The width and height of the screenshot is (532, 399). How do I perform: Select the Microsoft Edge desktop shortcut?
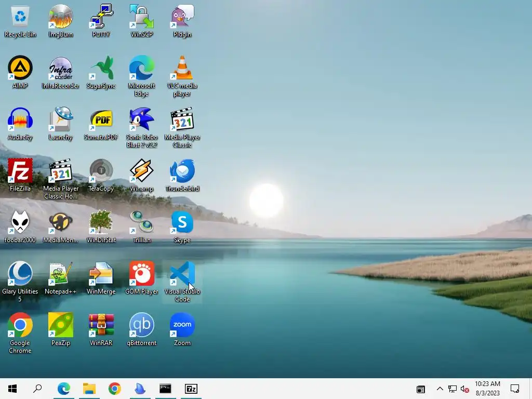tap(142, 76)
